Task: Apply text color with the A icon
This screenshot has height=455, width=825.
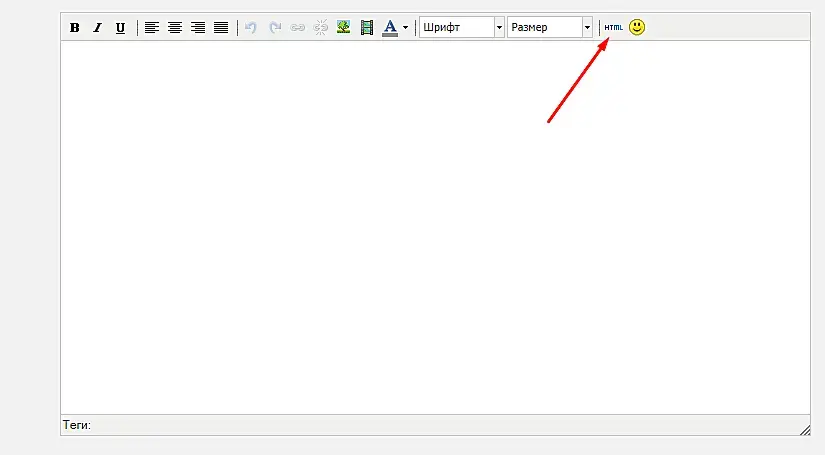Action: (390, 27)
